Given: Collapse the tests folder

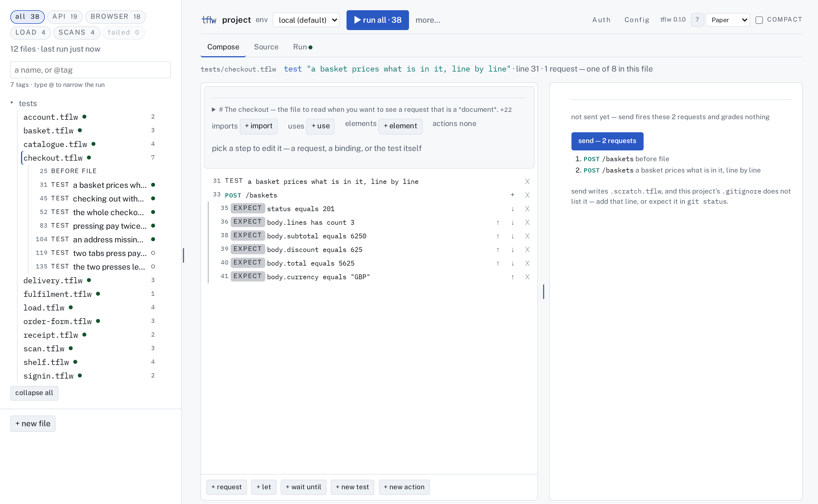Looking at the screenshot, I should (x=12, y=103).
